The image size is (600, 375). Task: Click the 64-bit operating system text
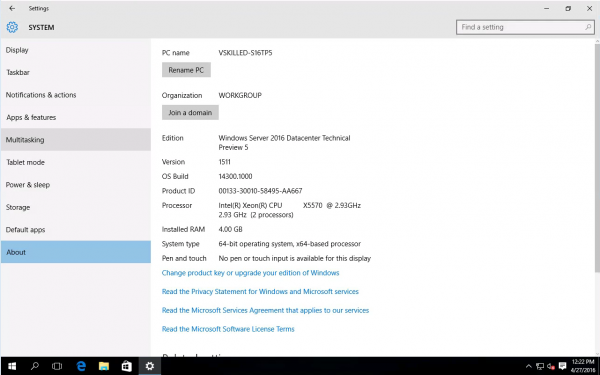pos(290,244)
